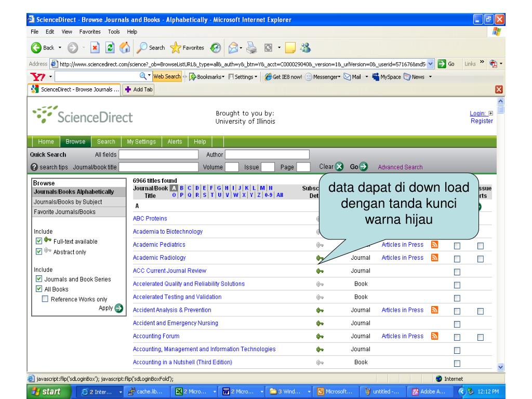Viewport: 532px width, 399px height.
Task: Toggle Journals and Book Series checkbox
Action: click(x=38, y=279)
